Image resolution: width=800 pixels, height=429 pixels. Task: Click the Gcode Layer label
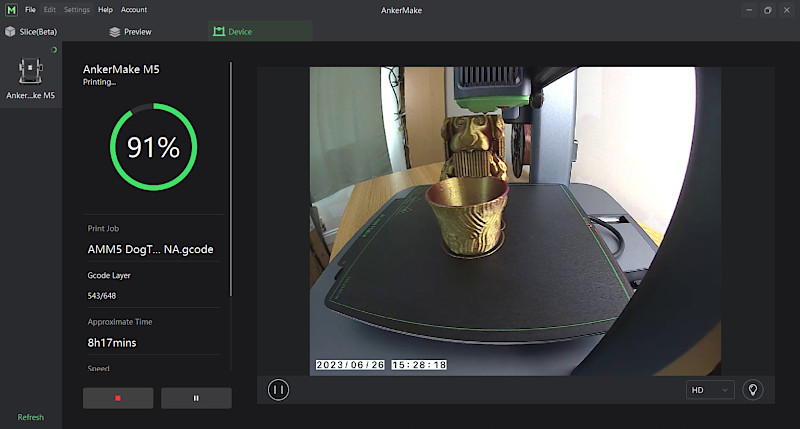pyautogui.click(x=109, y=275)
